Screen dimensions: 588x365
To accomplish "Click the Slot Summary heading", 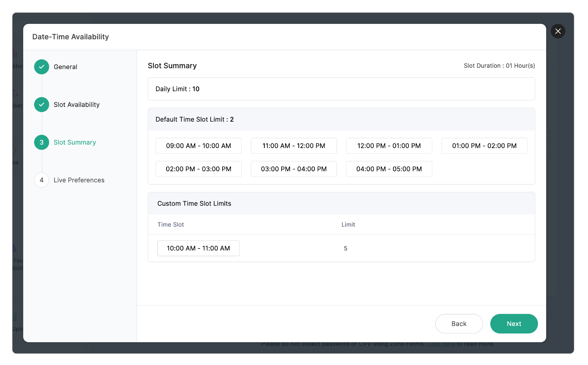I will (172, 66).
